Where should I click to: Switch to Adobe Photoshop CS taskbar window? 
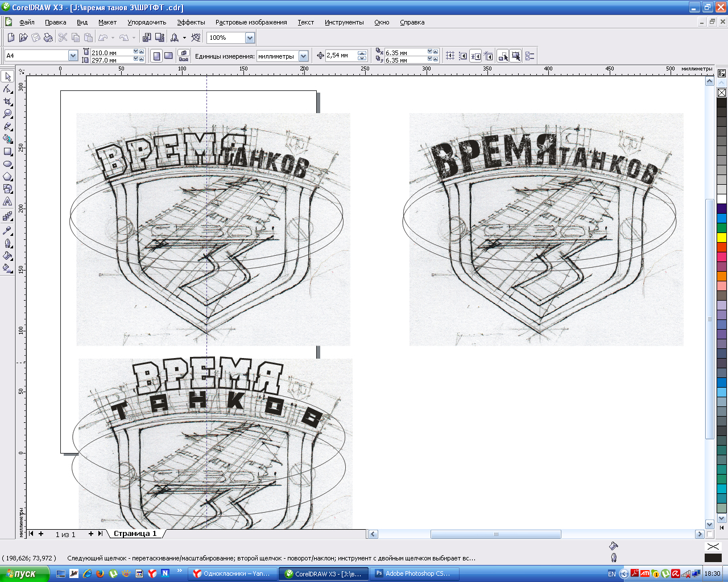tap(415, 573)
